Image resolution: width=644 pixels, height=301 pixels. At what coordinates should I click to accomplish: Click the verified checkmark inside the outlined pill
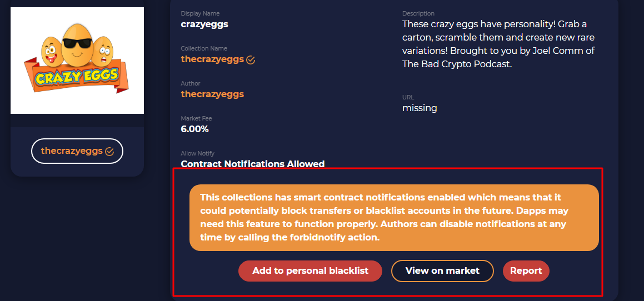(109, 151)
